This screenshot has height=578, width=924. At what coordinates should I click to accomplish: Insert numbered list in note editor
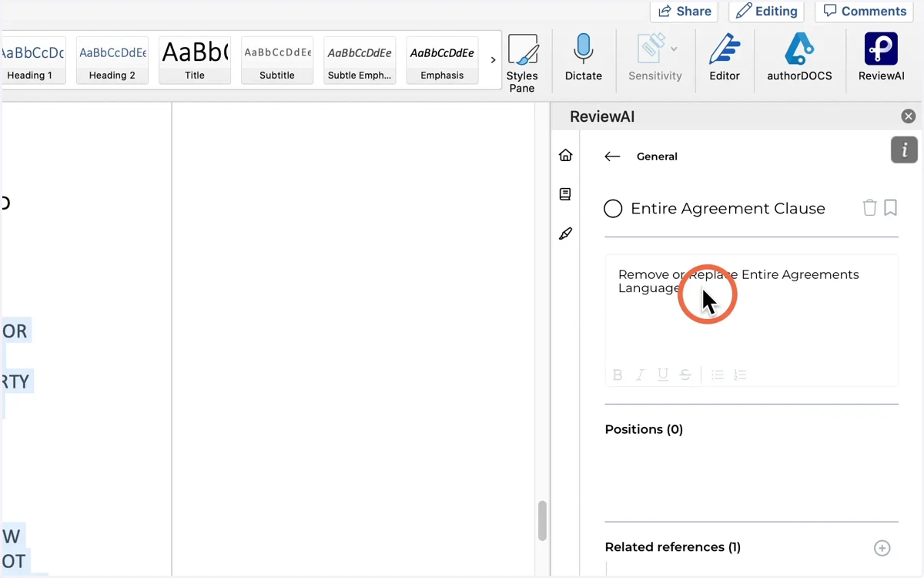(x=740, y=375)
